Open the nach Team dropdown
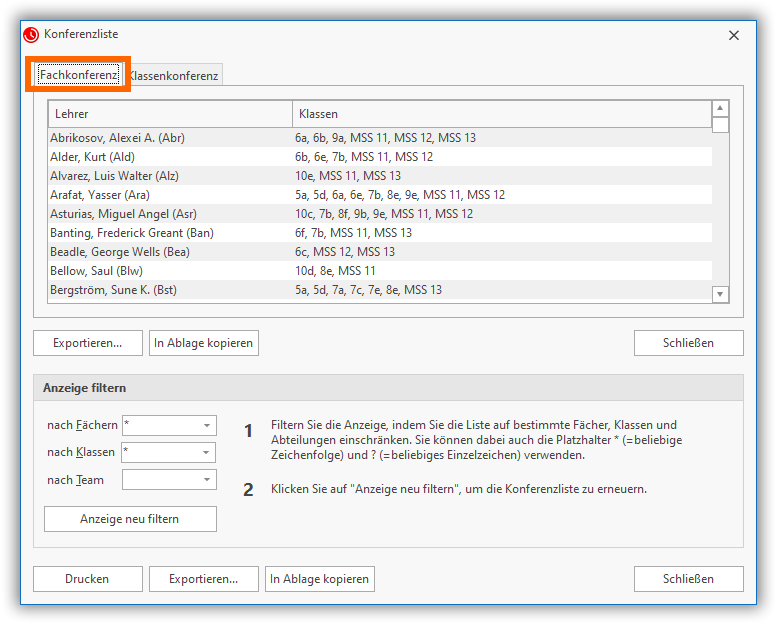777x625 pixels. pos(207,480)
